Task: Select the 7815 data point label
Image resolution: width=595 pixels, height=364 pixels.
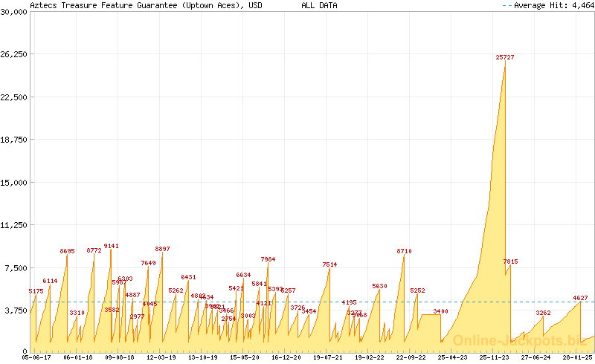Action: click(510, 261)
